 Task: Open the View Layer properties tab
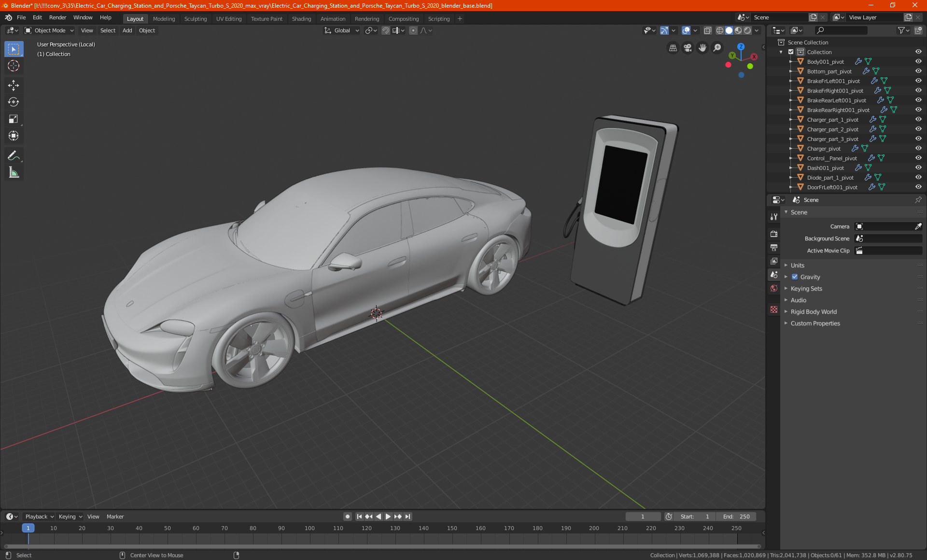(x=774, y=261)
